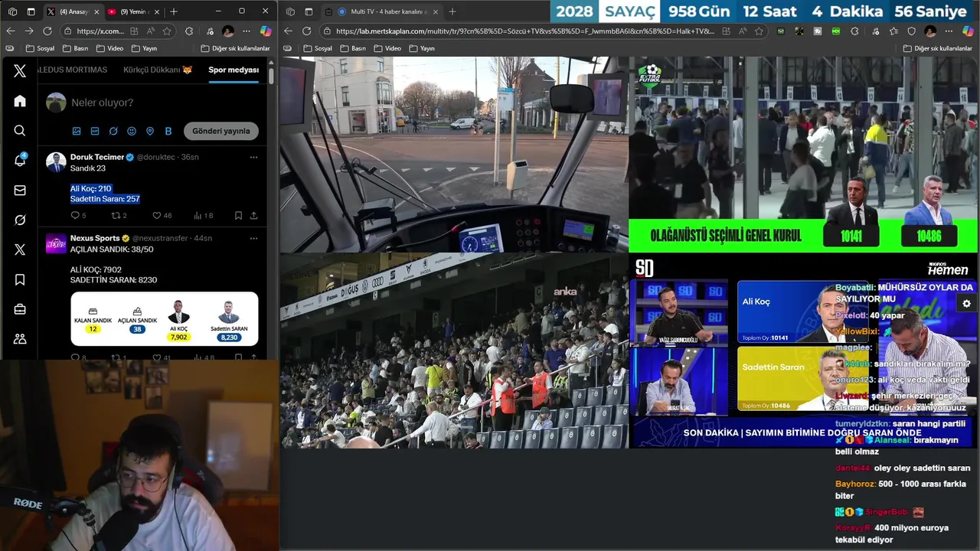Open Nexus Sports profile name link

pyautogui.click(x=95, y=238)
